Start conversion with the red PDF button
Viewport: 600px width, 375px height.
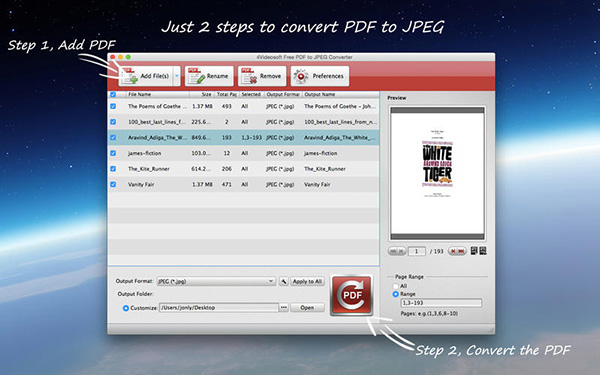coord(352,295)
